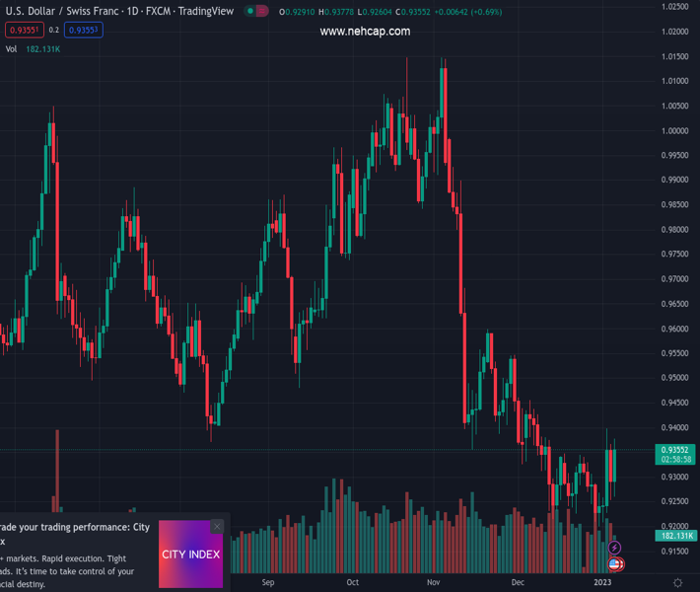Click the lightning bolt event icon

coord(614,548)
